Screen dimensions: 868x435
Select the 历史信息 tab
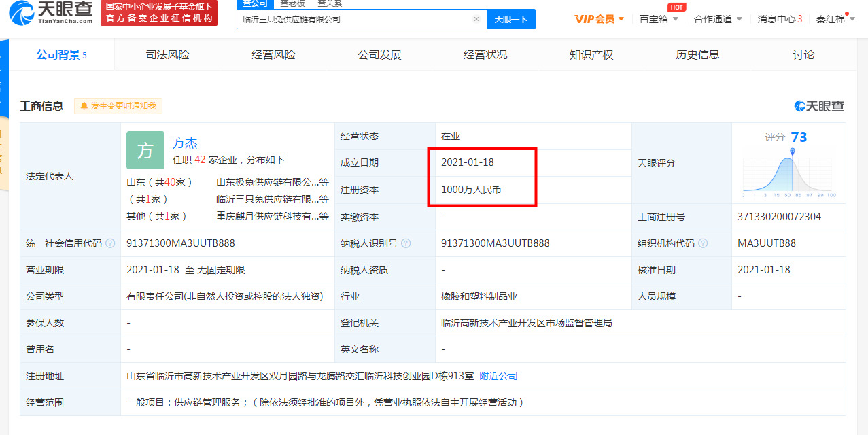pyautogui.click(x=697, y=55)
